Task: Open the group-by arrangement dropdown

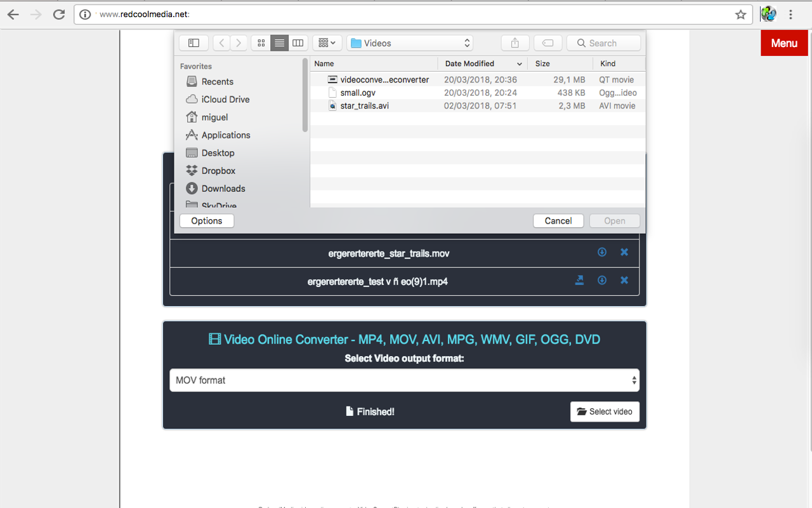Action: click(327, 43)
